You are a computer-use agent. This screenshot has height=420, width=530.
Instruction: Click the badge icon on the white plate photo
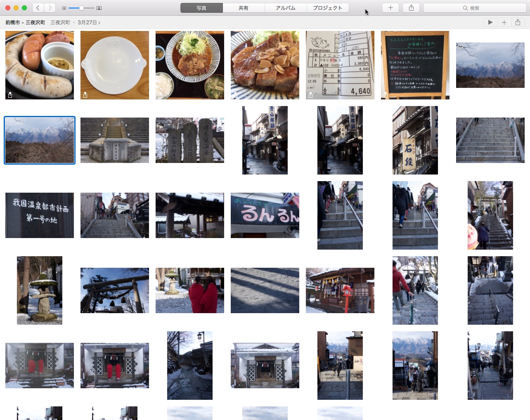pos(85,95)
